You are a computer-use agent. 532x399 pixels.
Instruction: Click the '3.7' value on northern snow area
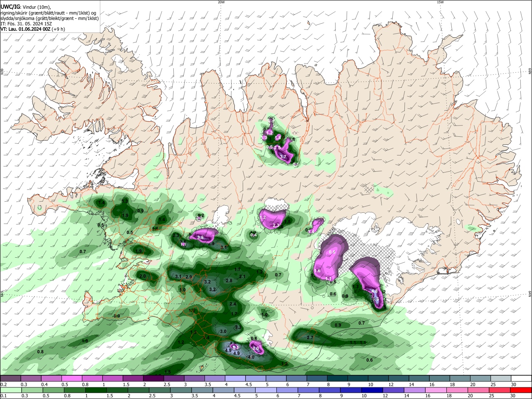click(x=283, y=157)
